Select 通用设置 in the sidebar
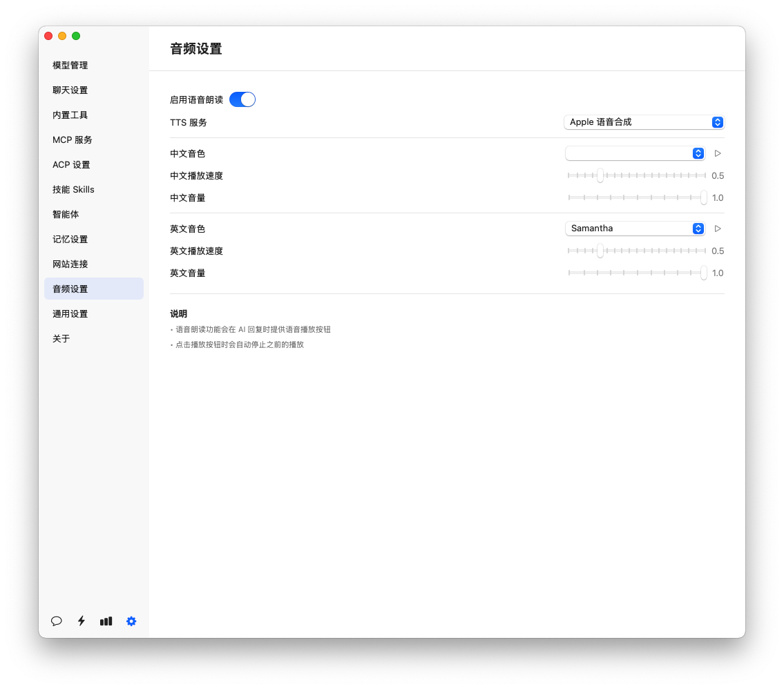 coord(70,313)
